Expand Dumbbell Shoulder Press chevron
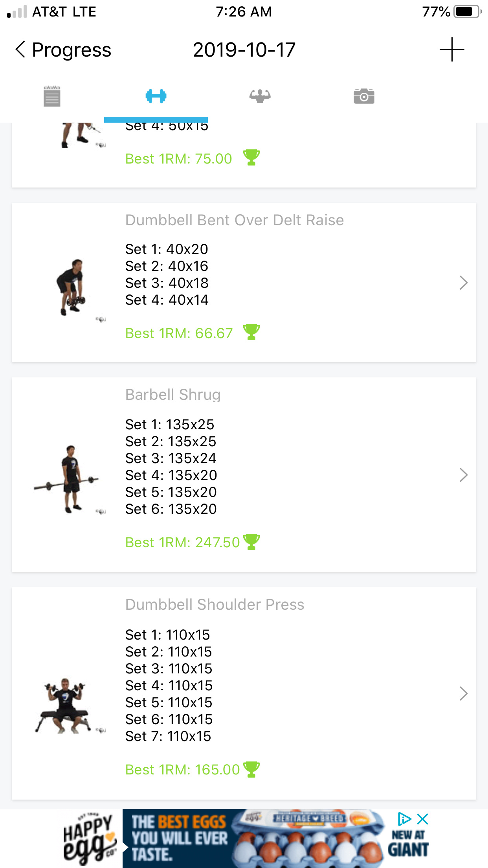 (463, 693)
